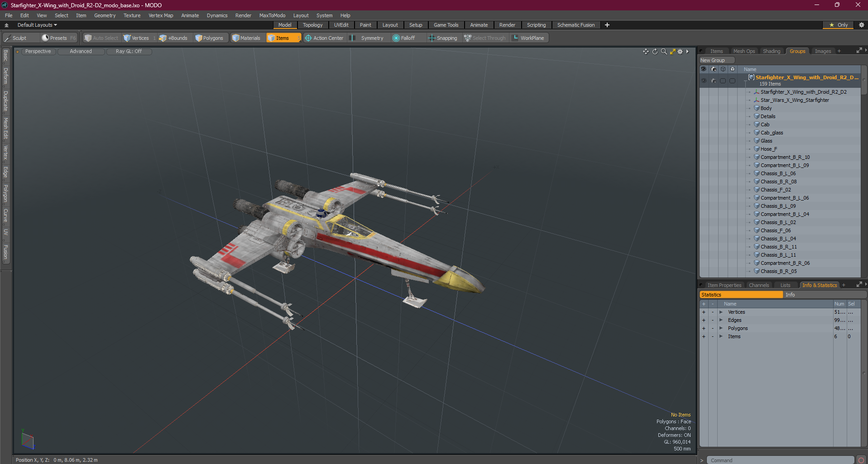This screenshot has width=868, height=464.
Task: Expand the Polygons statistics row
Action: pyautogui.click(x=721, y=328)
